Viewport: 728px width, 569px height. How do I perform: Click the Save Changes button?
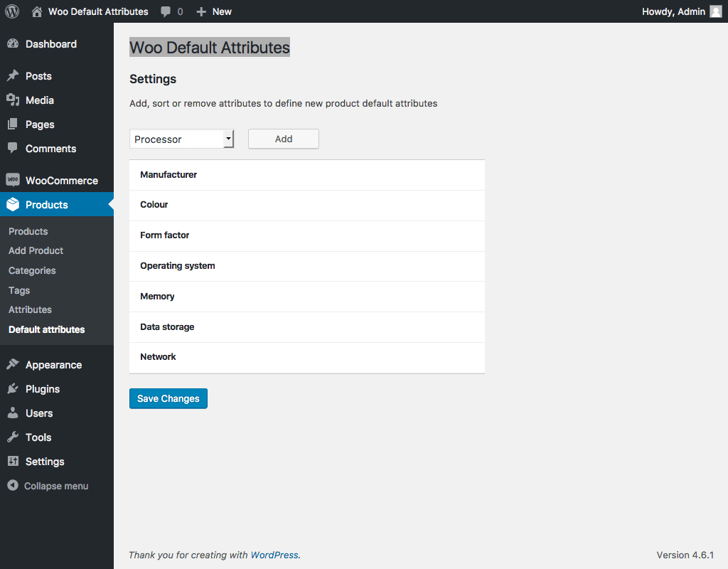tap(168, 398)
